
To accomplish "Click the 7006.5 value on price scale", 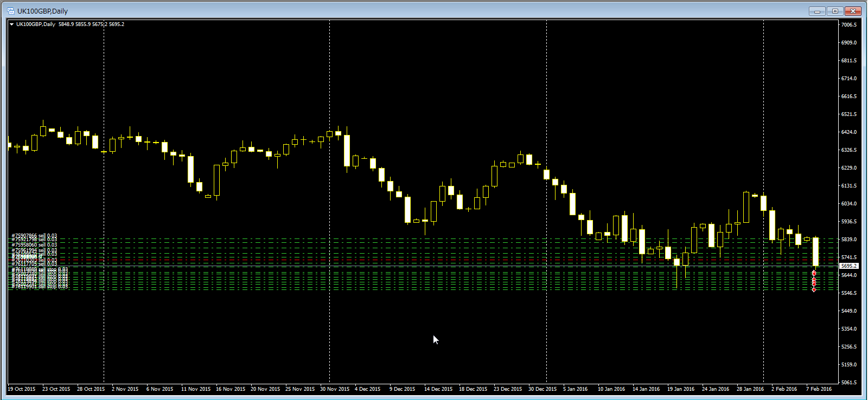I will point(849,25).
